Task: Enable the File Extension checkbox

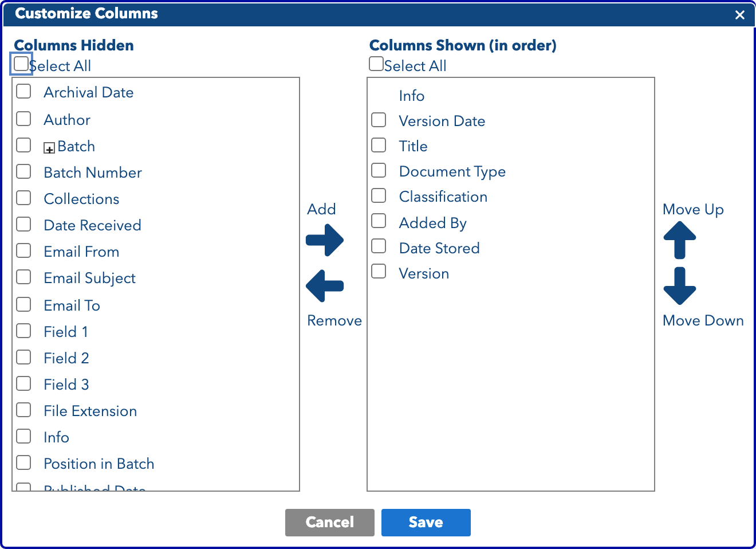Action: 23,410
